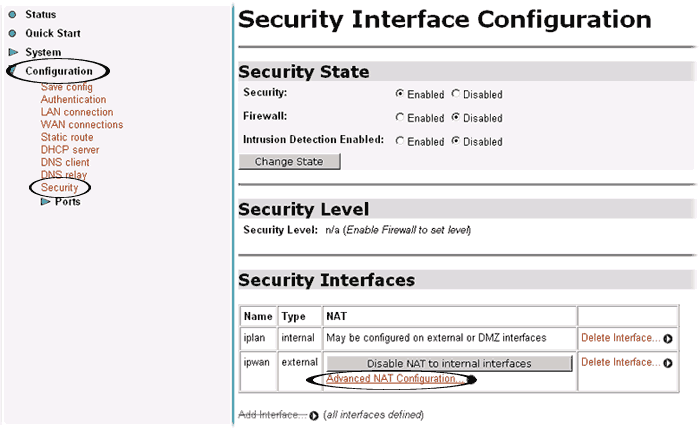Image resolution: width=700 pixels, height=430 pixels.
Task: Go to WAN connections page
Action: [x=82, y=125]
